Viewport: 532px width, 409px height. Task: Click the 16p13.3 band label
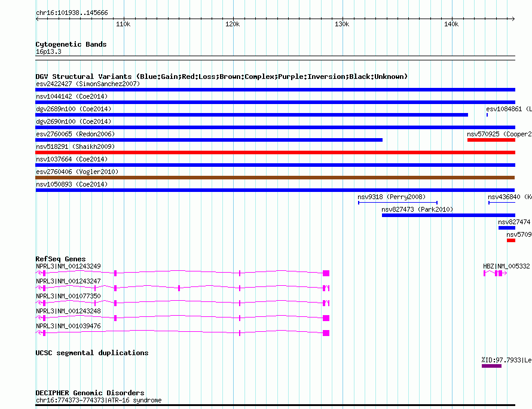(x=48, y=51)
